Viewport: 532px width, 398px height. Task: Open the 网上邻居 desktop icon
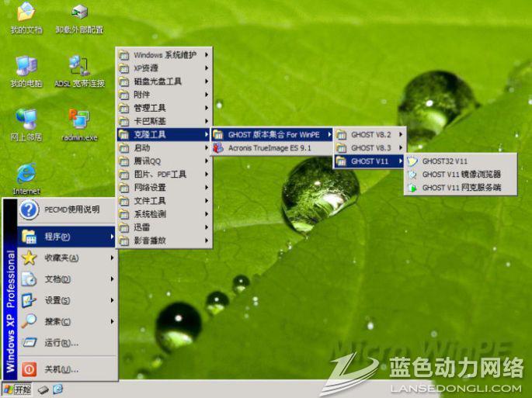pos(26,120)
